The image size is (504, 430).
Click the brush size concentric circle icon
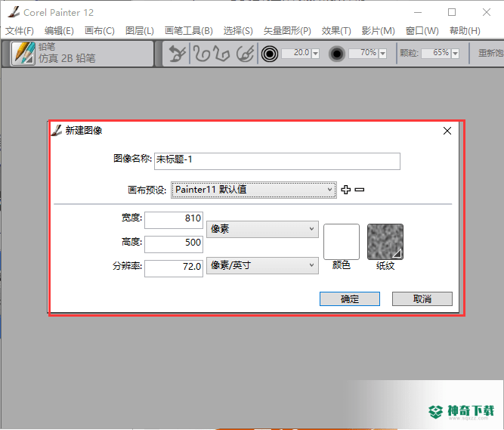(x=269, y=54)
